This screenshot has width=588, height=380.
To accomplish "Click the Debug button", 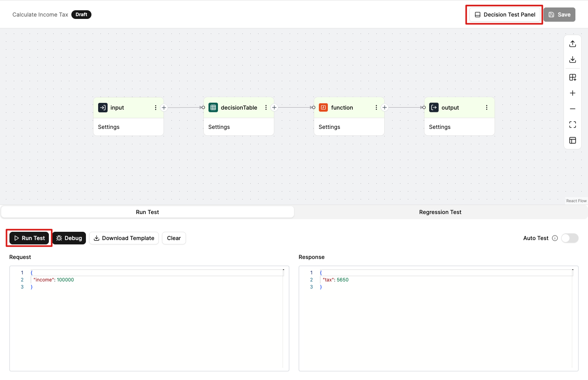I will (x=69, y=238).
